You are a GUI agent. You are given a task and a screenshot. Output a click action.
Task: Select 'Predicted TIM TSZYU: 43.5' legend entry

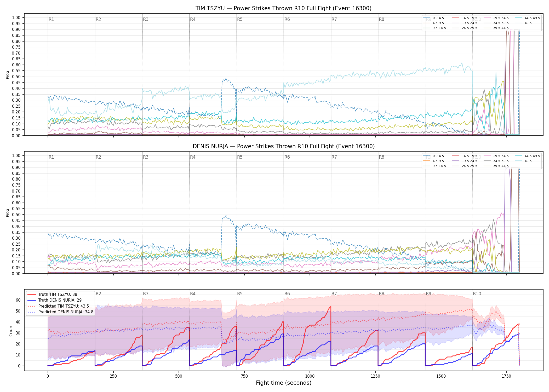(64, 306)
